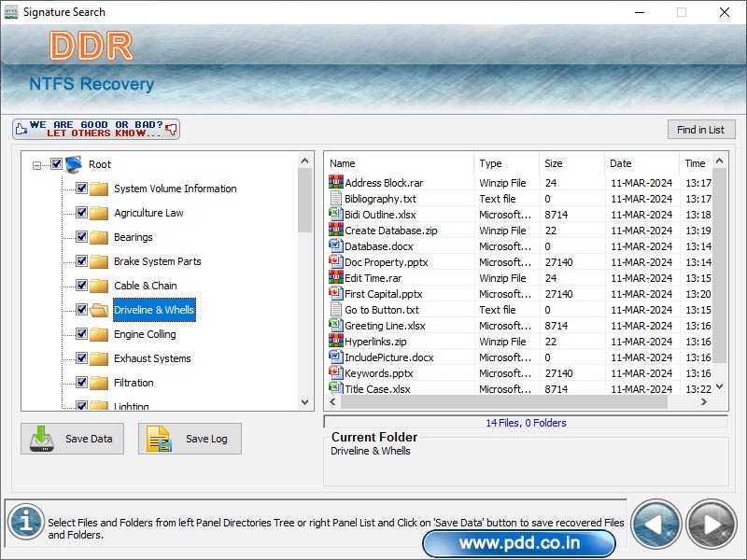
Task: Click the Excel icon beside Greeting Line.xlsx
Action: pos(335,326)
